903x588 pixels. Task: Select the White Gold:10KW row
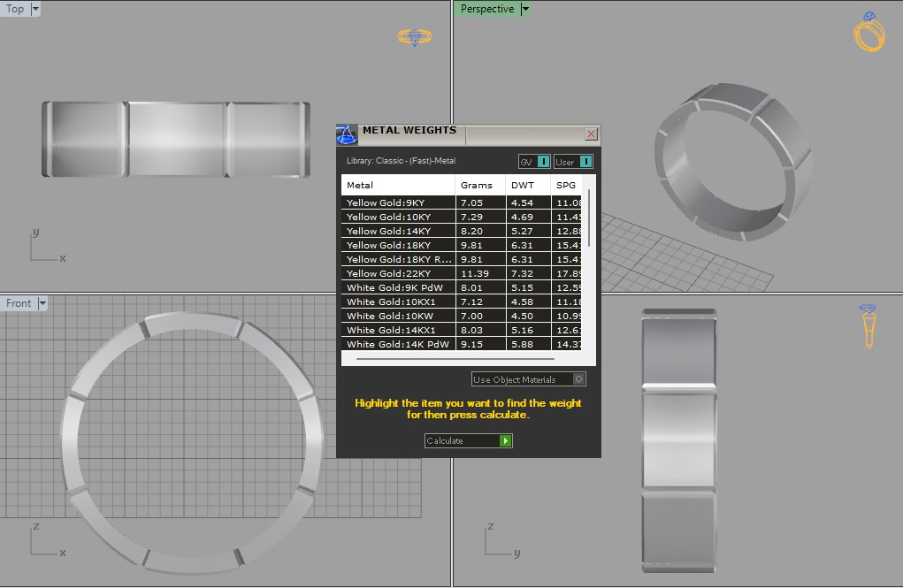pyautogui.click(x=462, y=316)
